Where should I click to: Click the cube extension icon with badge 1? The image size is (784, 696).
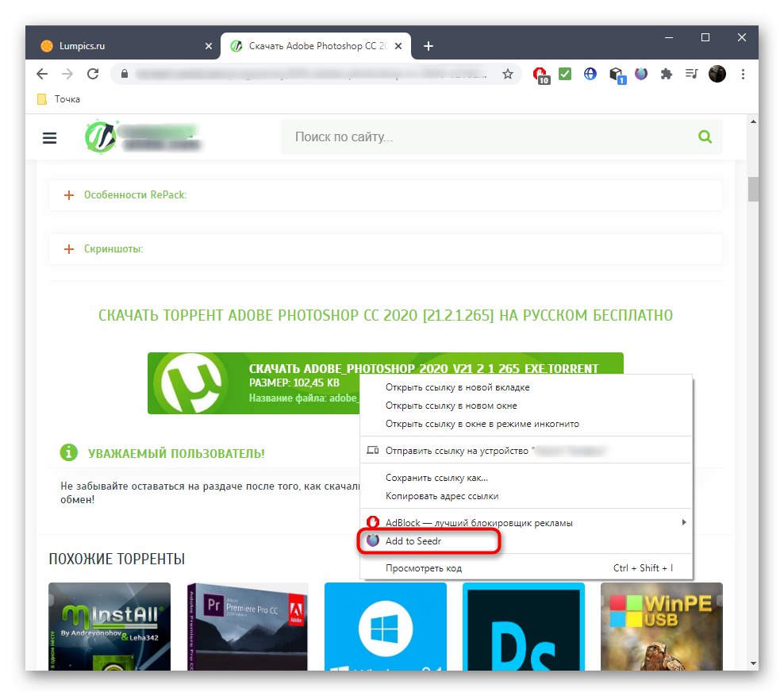(617, 75)
